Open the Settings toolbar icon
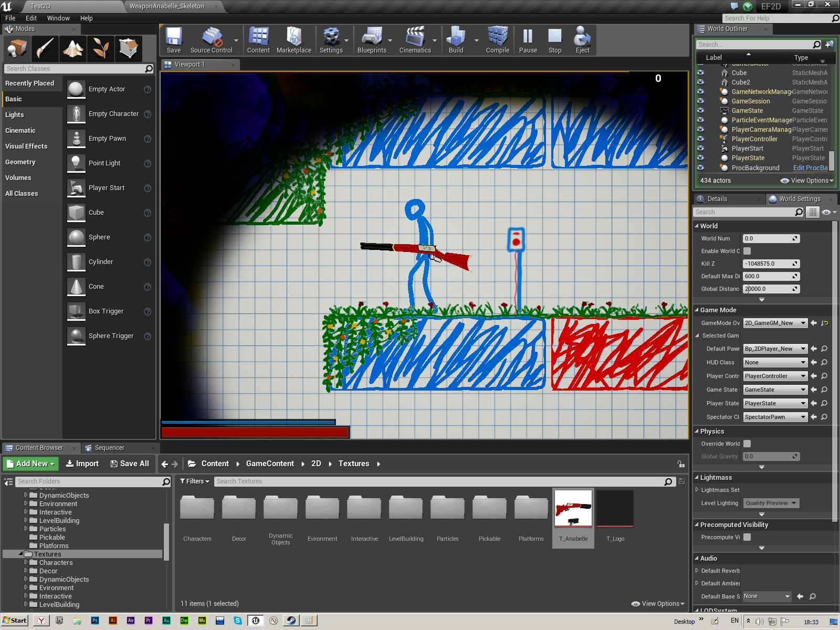 point(331,40)
